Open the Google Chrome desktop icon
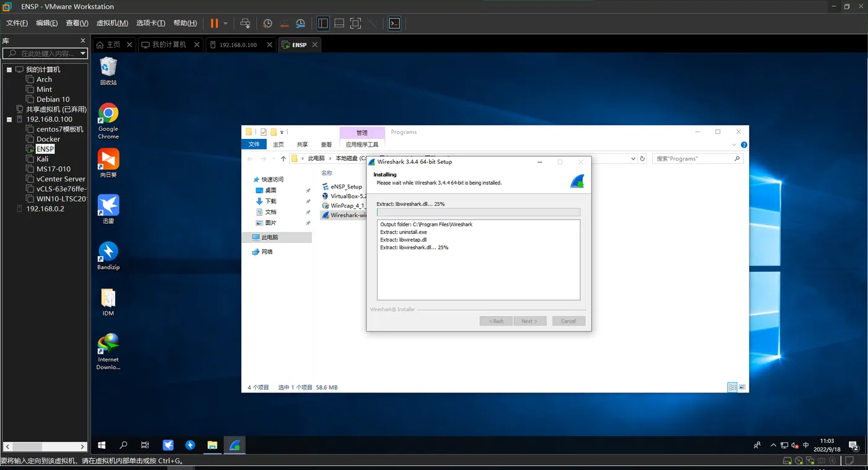Viewport: 868px width, 470px height. click(x=108, y=121)
